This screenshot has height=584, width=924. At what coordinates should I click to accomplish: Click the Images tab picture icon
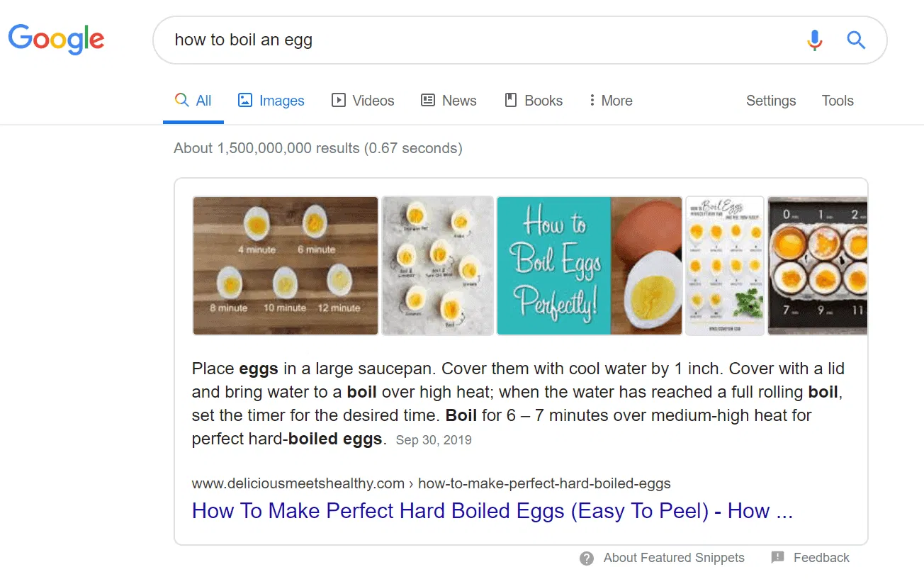(x=245, y=101)
